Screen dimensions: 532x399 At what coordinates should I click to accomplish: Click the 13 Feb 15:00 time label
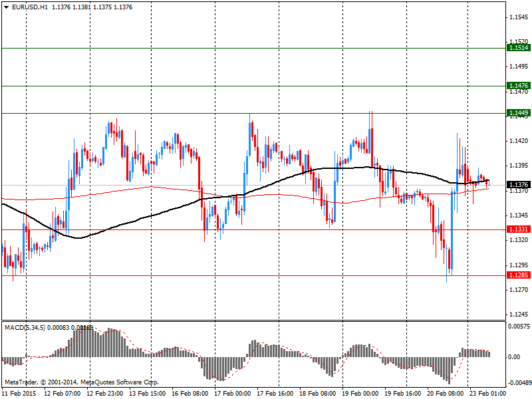148,394
